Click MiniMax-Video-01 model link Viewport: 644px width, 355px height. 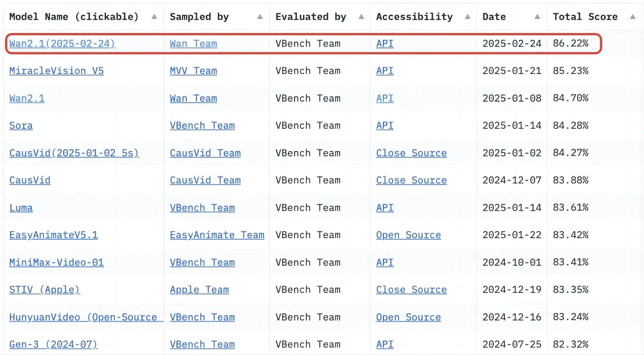(56, 263)
